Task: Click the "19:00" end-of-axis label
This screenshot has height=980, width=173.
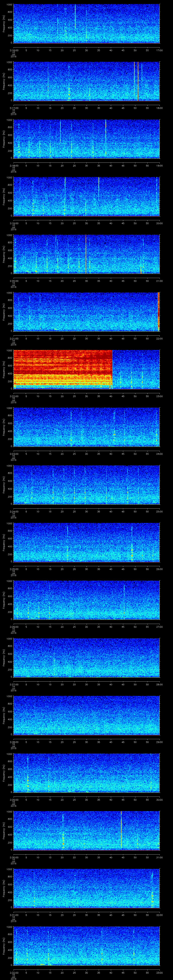Action: coord(159,166)
